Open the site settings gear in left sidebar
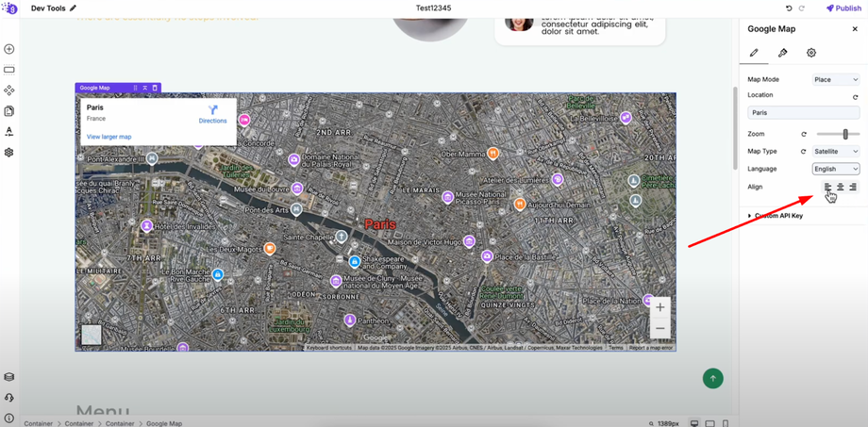868x427 pixels. click(8, 152)
